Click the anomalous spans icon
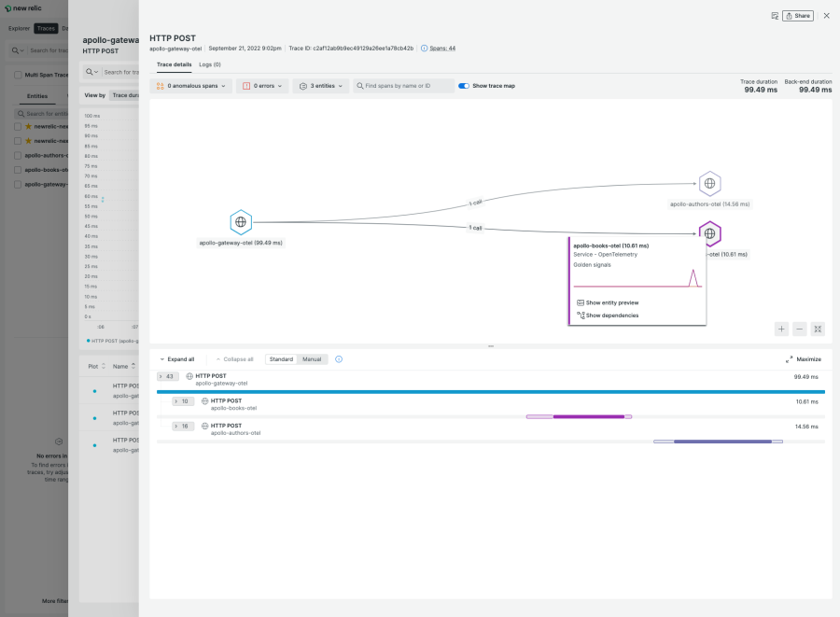The width and height of the screenshot is (840, 617). coord(161,86)
